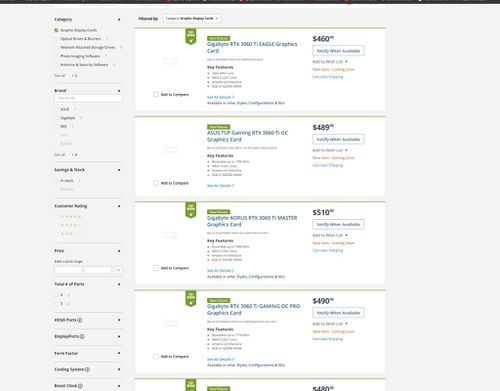Expand the Cooling System filter
500x391 pixels.
[119, 369]
